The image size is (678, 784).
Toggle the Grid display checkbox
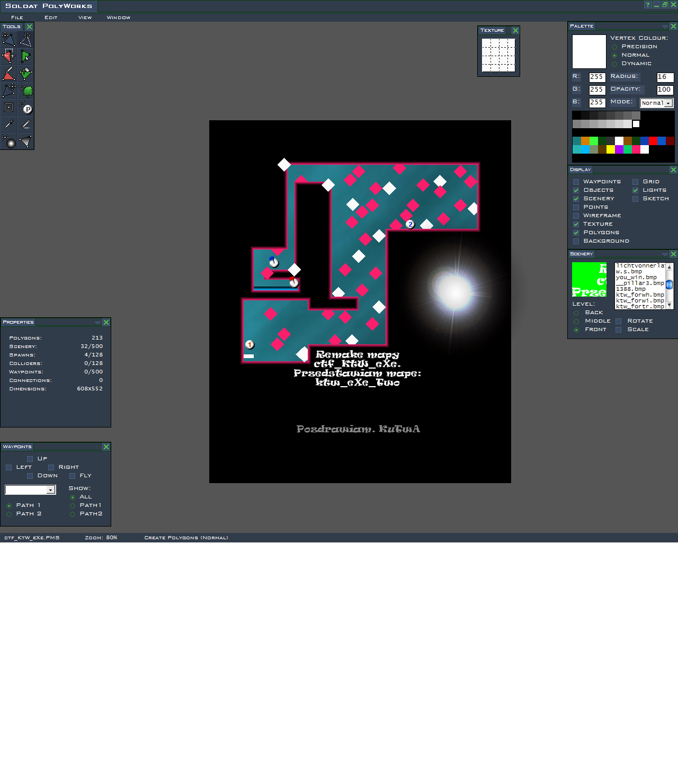click(x=635, y=182)
